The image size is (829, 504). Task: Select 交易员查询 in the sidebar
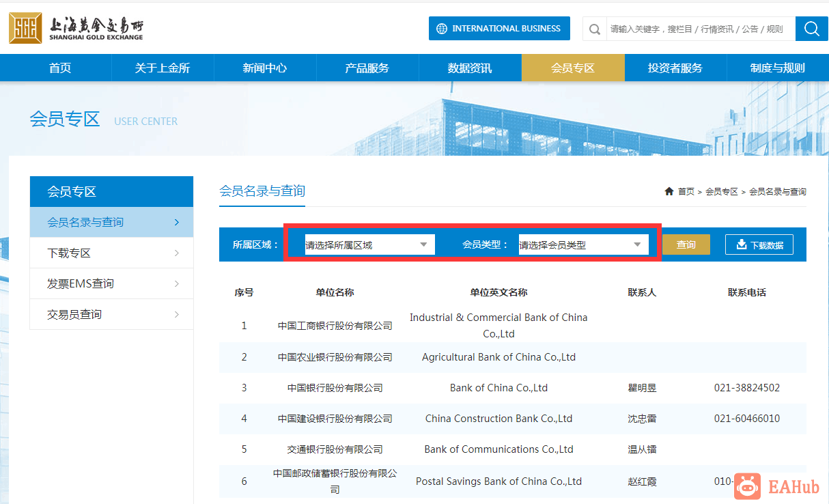[111, 314]
